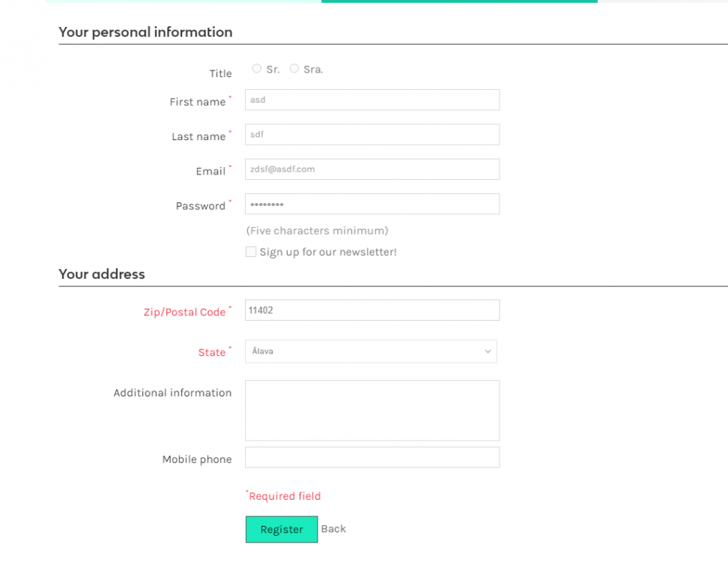Focus the First name input field

371,100
